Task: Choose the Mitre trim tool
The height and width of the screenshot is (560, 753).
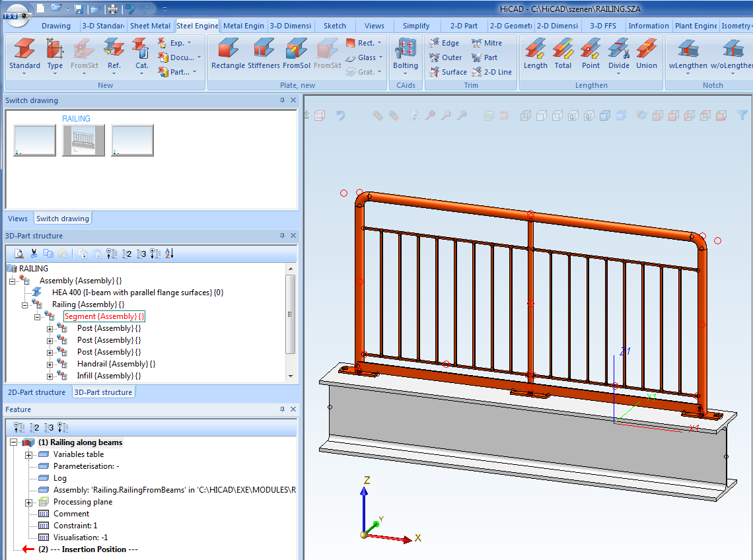Action: click(x=487, y=43)
